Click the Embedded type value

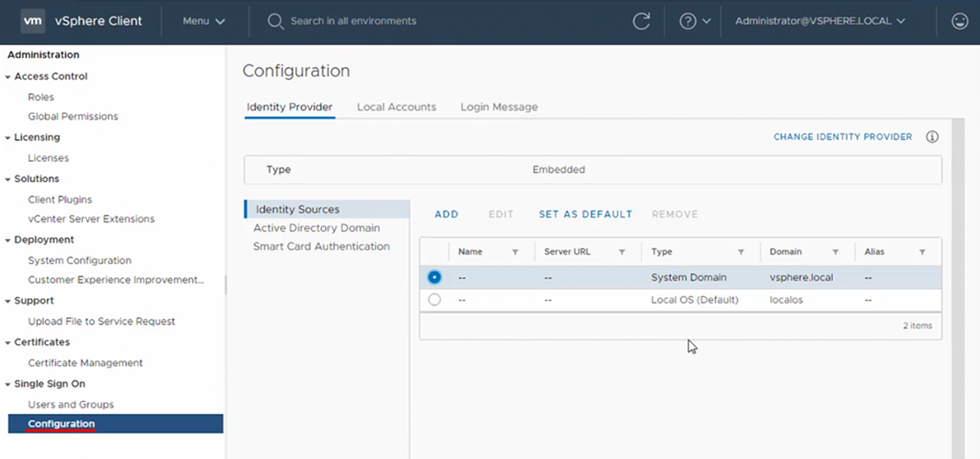click(x=559, y=170)
